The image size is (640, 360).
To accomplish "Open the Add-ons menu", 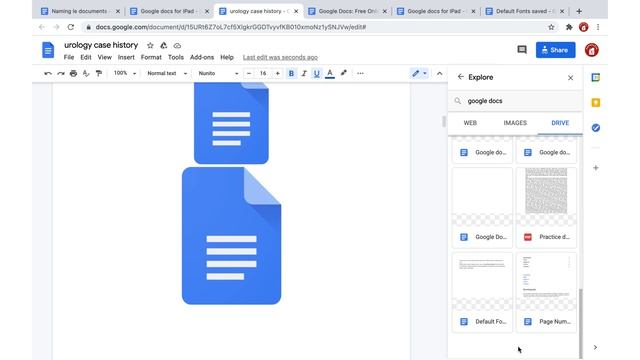I will pos(202,58).
